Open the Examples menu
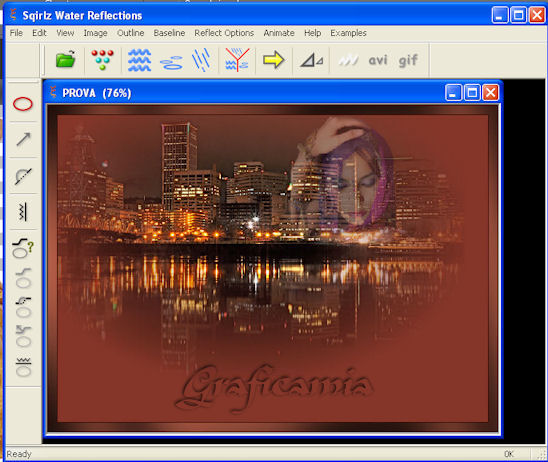This screenshot has height=462, width=548. click(348, 33)
